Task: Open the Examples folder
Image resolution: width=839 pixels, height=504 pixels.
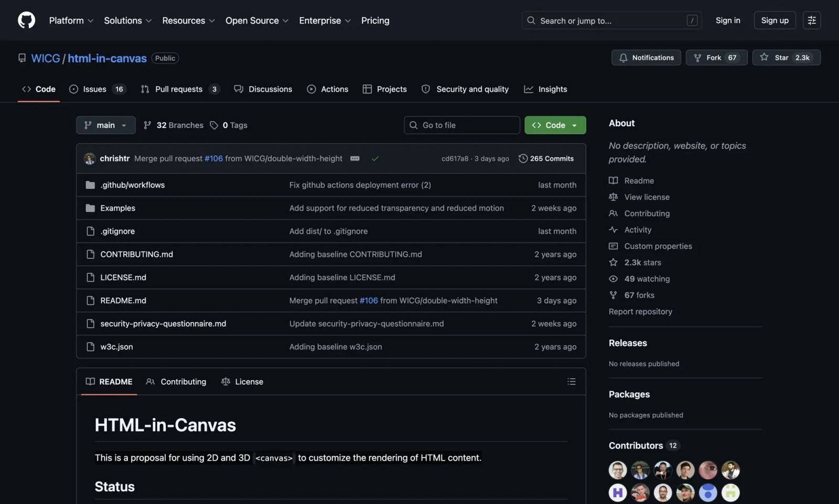Action: 117,208
